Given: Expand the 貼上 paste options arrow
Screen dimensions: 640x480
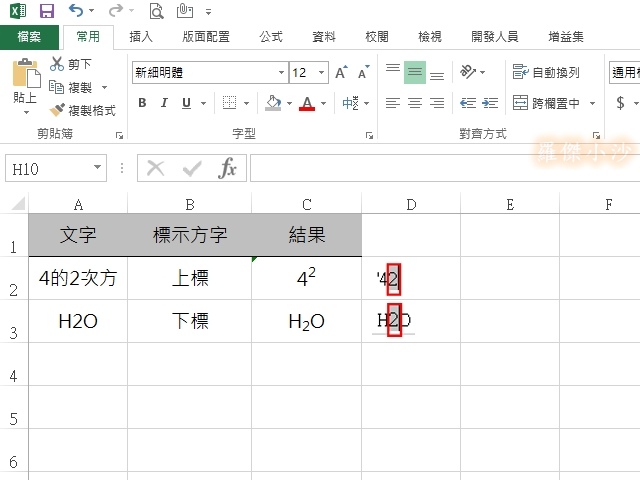Looking at the screenshot, I should [26, 112].
